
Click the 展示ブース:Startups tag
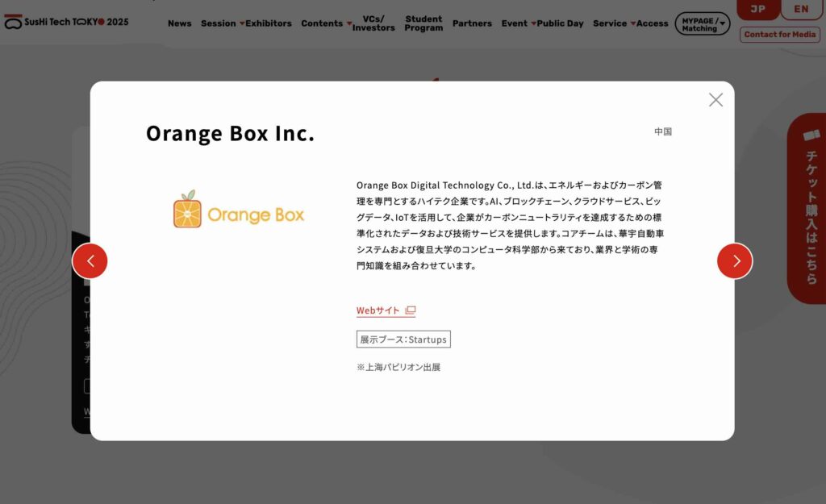(x=403, y=339)
